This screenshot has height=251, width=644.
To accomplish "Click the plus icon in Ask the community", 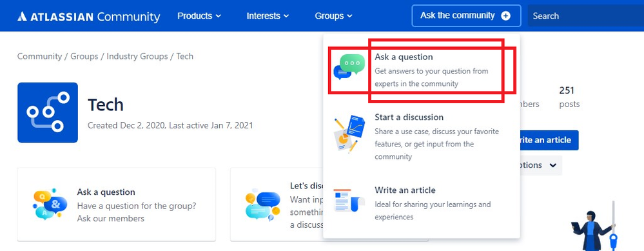I will (x=506, y=16).
